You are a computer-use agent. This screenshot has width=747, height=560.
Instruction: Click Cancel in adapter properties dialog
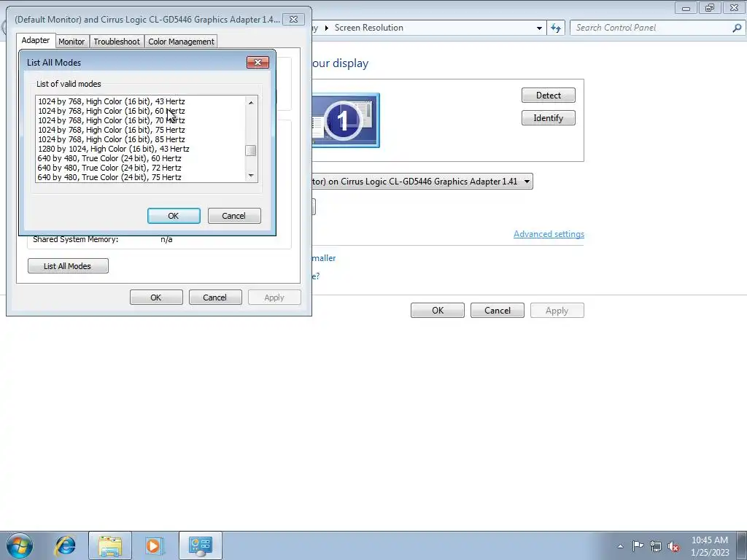[215, 297]
